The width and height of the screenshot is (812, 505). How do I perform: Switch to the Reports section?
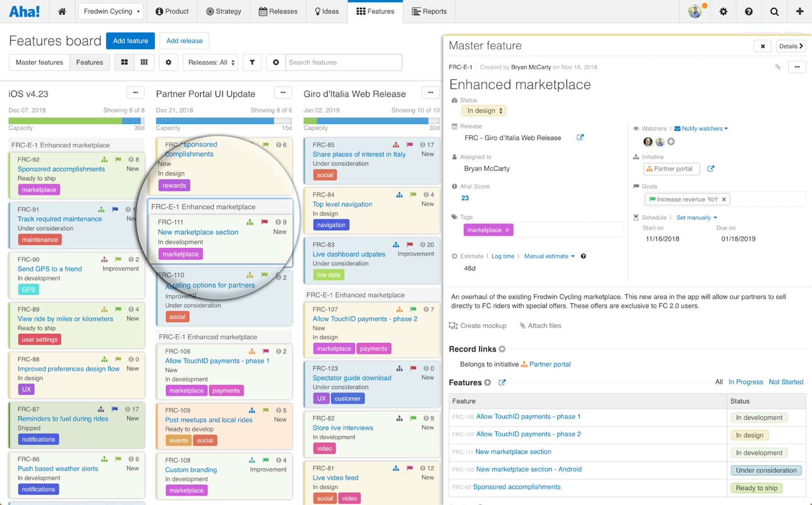pos(429,11)
